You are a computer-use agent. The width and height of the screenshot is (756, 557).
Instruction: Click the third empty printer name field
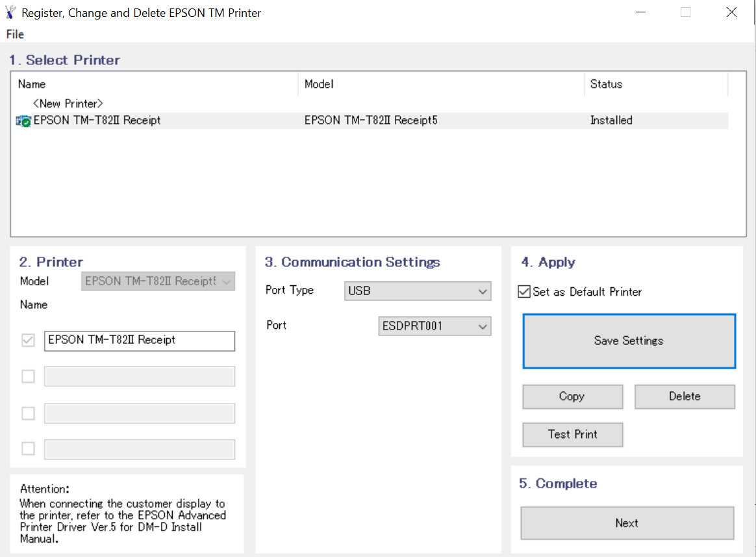coord(140,413)
